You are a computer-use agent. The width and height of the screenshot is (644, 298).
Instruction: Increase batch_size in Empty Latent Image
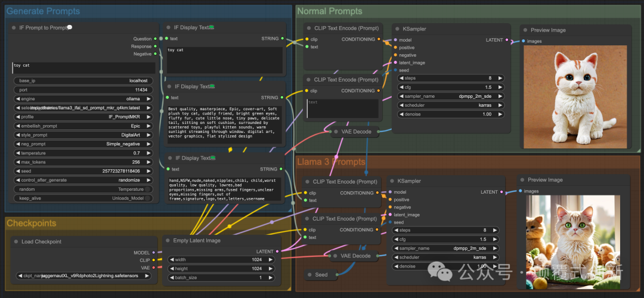(270, 278)
